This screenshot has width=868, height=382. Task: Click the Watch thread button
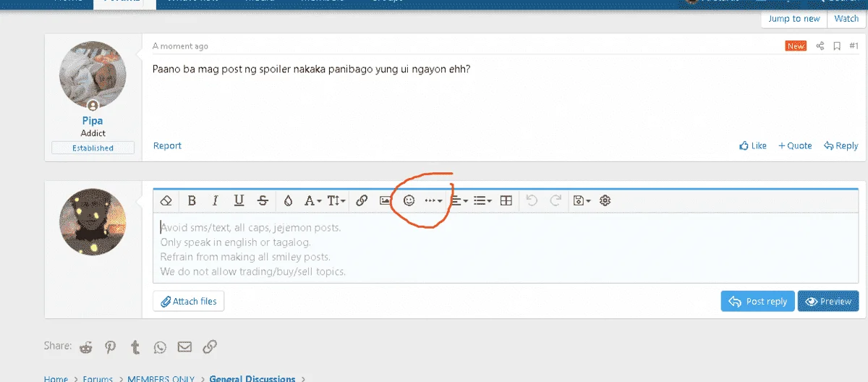pyautogui.click(x=846, y=19)
